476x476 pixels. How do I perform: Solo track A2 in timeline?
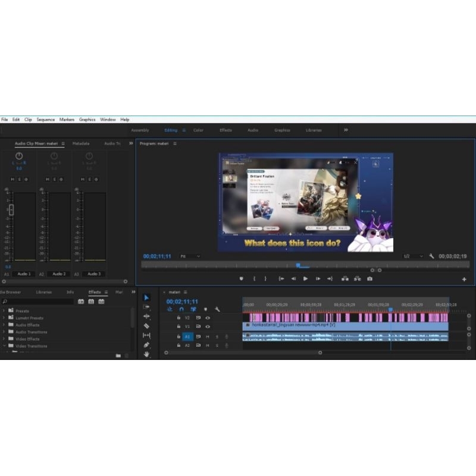pyautogui.click(x=217, y=346)
